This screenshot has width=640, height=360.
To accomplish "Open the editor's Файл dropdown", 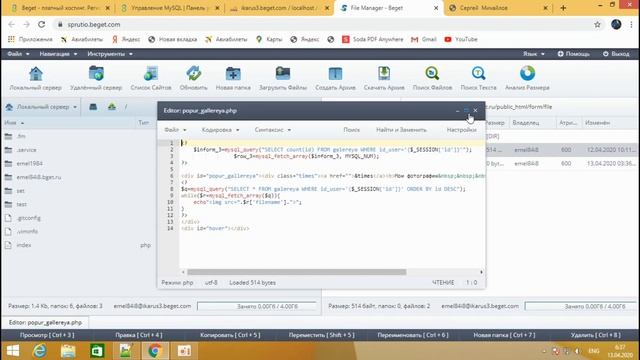I will 175,130.
